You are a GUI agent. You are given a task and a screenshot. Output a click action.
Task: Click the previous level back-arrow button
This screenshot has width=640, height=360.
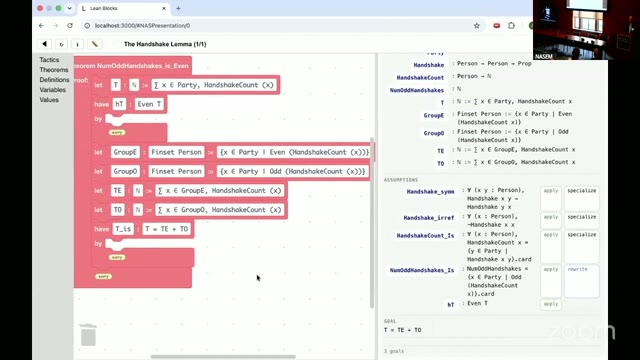[44, 44]
